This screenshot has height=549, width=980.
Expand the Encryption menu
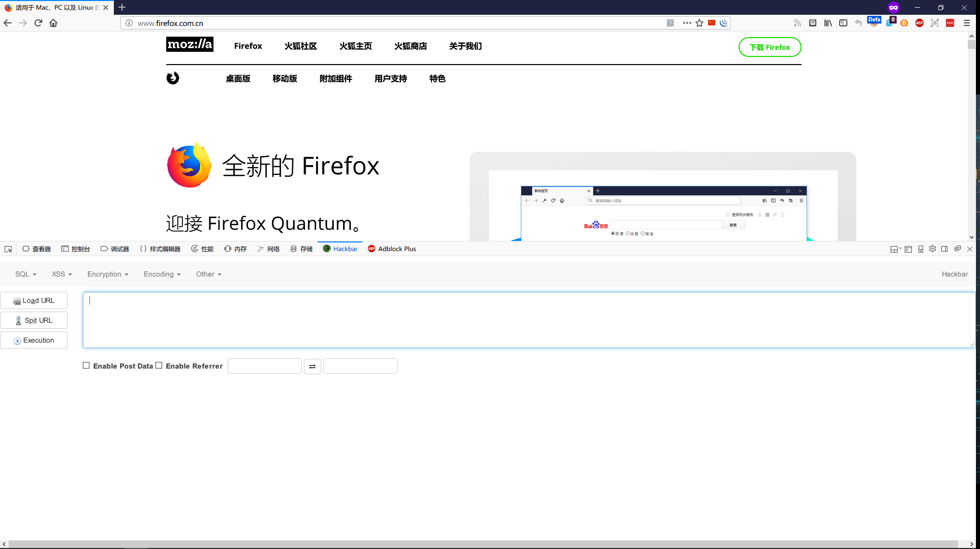pyautogui.click(x=107, y=274)
